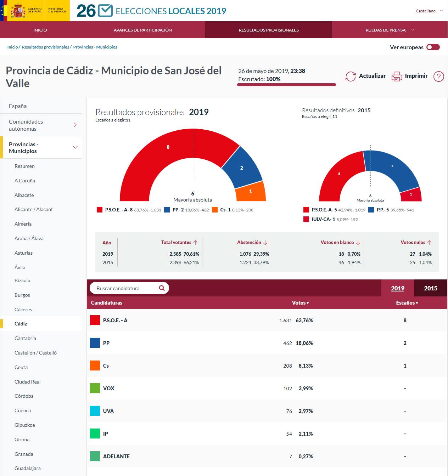The height and width of the screenshot is (476, 448).
Task: Open the help question mark icon
Action: tap(438, 76)
